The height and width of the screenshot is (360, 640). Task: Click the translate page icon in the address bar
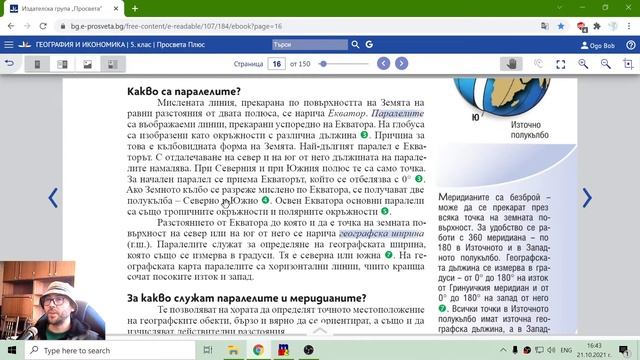tap(544, 26)
